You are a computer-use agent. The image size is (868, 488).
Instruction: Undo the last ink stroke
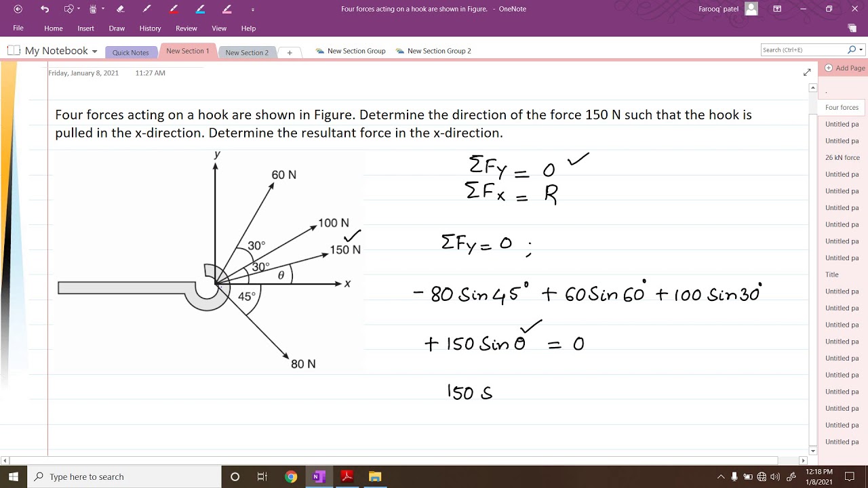pos(45,9)
